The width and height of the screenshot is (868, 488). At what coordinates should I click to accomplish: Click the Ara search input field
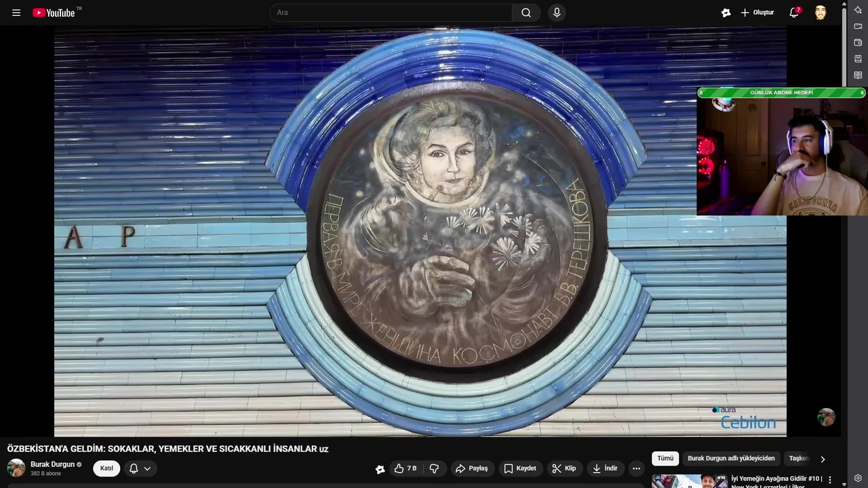(391, 13)
